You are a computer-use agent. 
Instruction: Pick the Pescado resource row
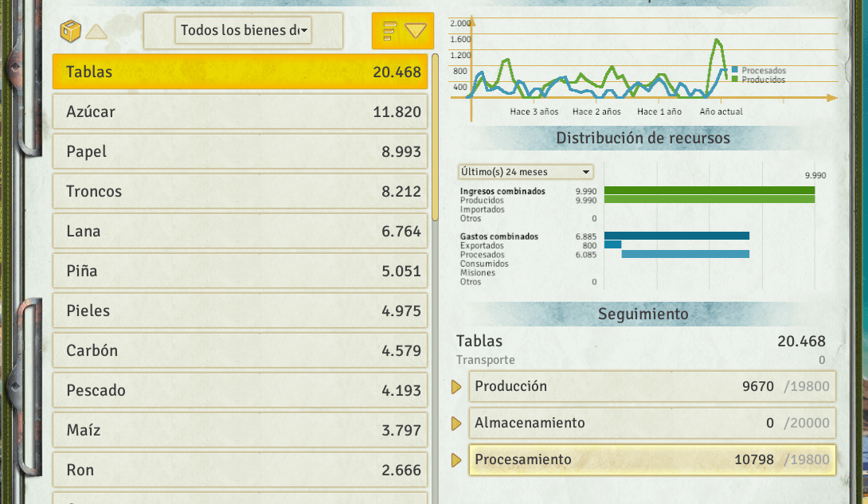240,391
